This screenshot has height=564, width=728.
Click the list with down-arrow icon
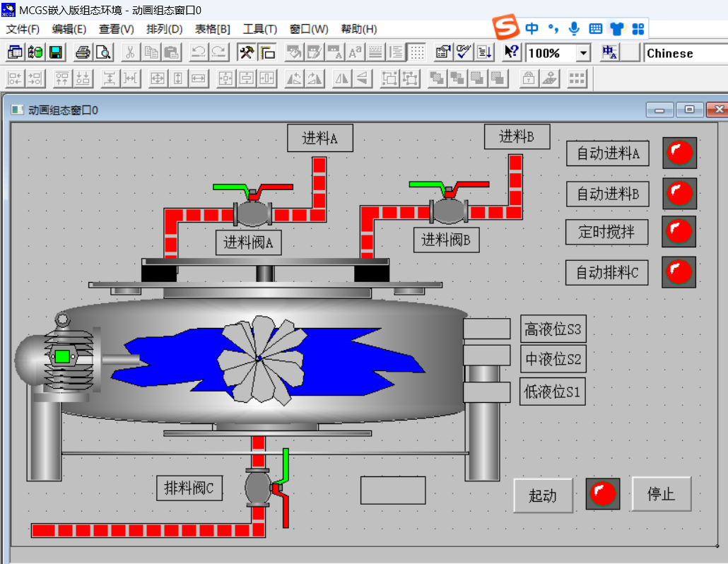point(484,52)
